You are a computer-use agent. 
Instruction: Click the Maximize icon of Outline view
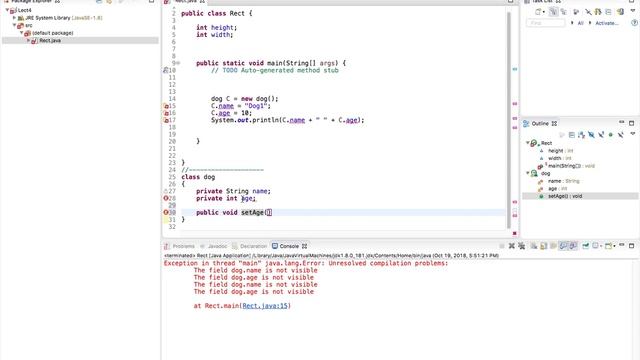pos(631,123)
